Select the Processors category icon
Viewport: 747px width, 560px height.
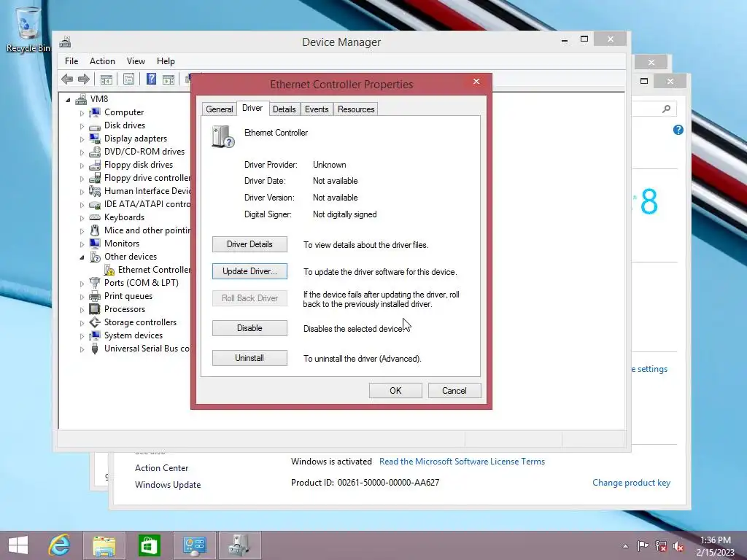click(x=95, y=309)
